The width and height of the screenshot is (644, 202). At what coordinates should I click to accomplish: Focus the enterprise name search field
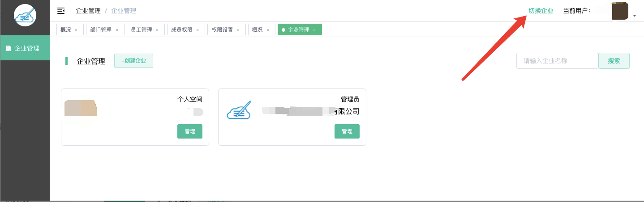[x=557, y=61]
